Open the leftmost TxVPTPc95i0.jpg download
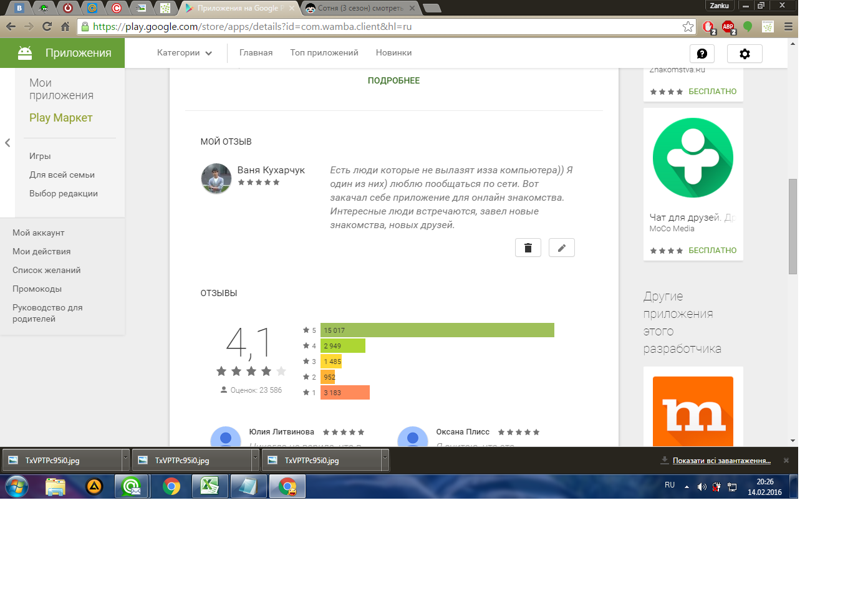 click(62, 461)
